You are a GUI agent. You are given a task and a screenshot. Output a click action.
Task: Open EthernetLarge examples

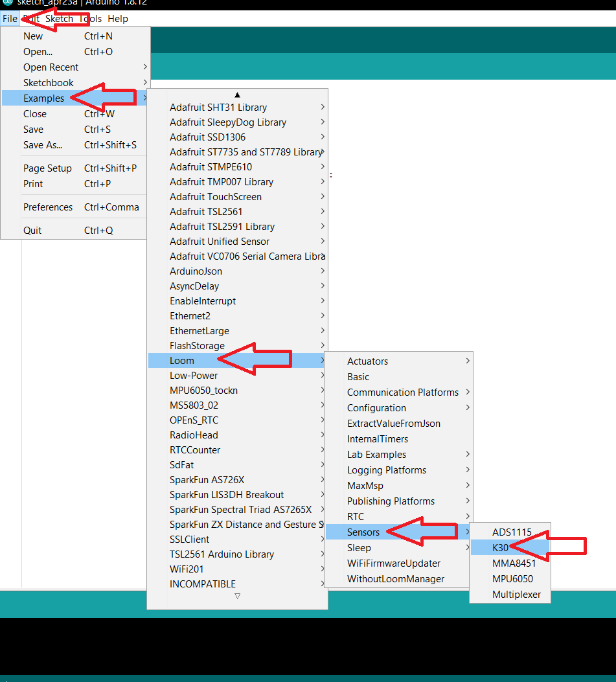[x=237, y=331]
